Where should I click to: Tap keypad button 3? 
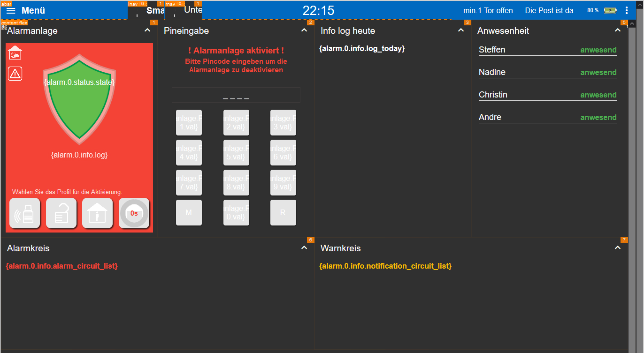(x=283, y=123)
